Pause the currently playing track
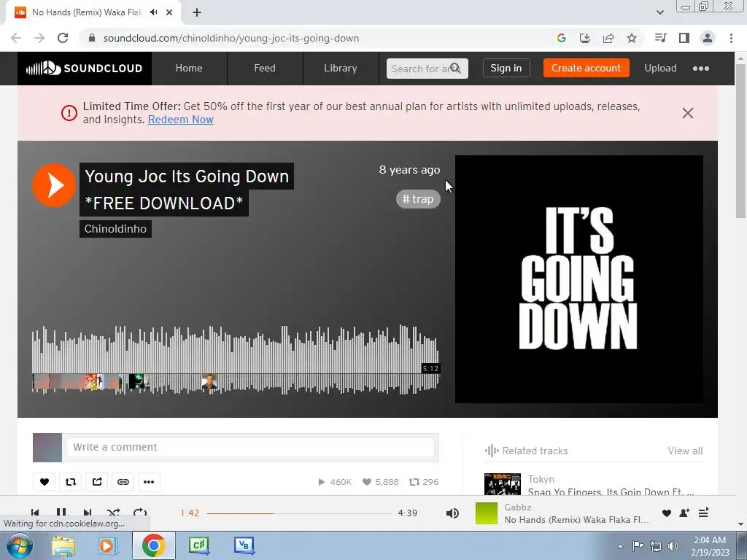 click(x=61, y=513)
